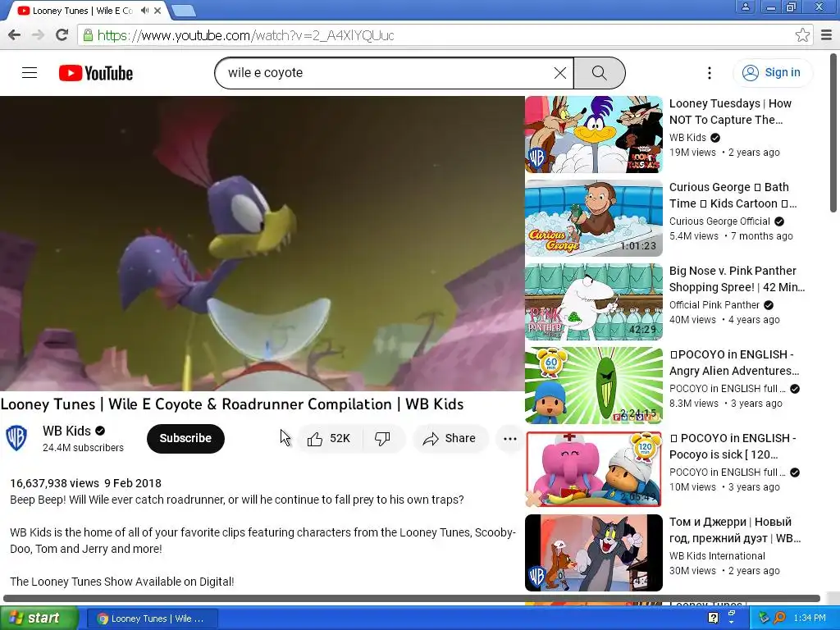840x630 pixels.
Task: Click 16,637,938 views text
Action: pos(54,483)
